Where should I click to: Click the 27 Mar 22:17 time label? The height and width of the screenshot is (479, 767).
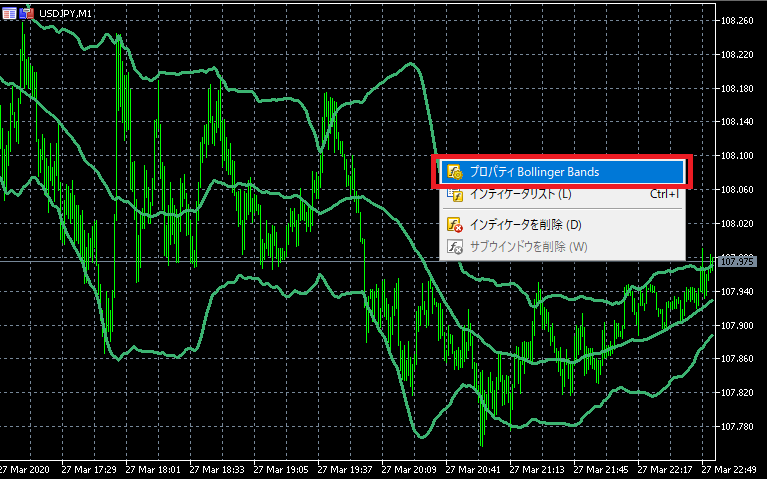665,470
